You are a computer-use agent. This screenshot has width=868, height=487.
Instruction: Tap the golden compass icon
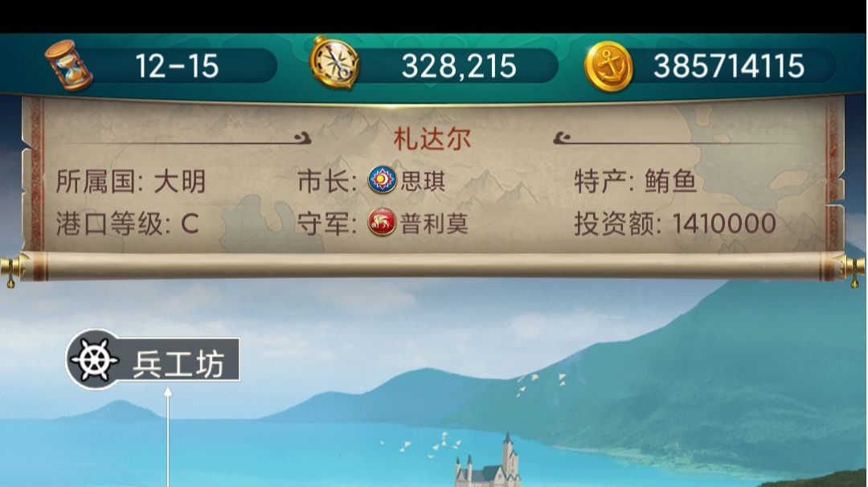(x=334, y=63)
